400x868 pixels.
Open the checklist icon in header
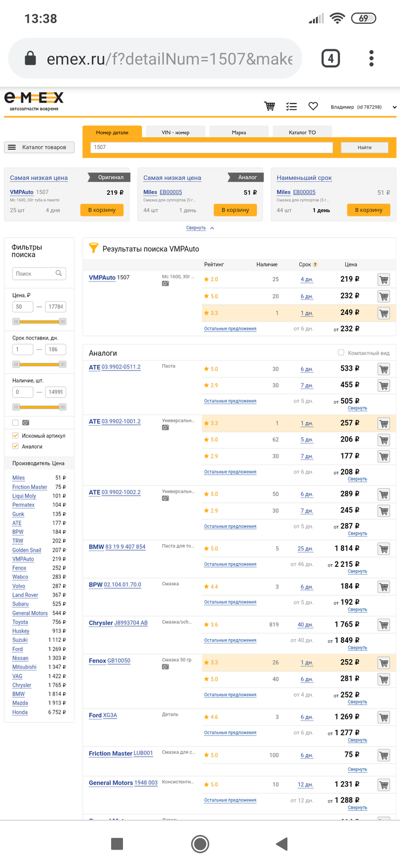tap(292, 106)
